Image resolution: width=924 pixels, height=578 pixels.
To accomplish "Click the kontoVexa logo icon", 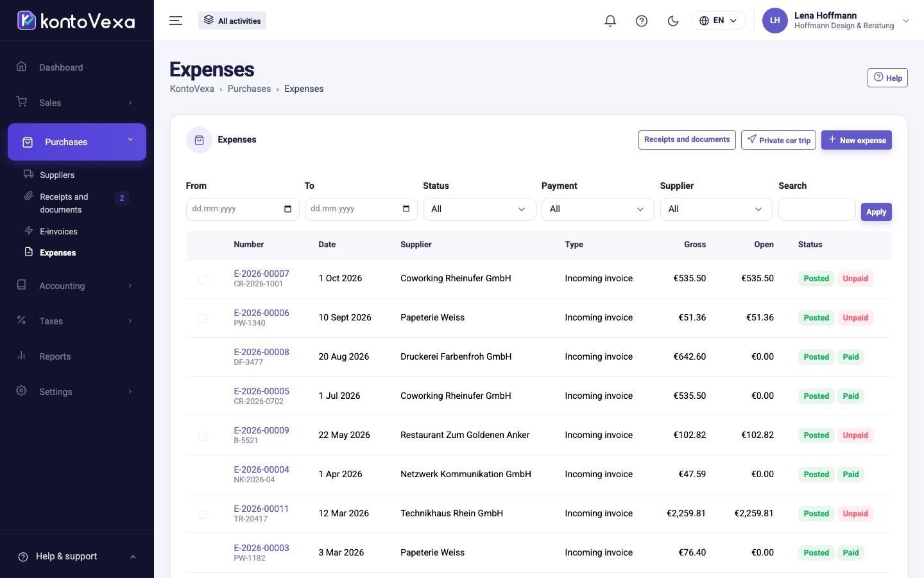I will [x=26, y=21].
